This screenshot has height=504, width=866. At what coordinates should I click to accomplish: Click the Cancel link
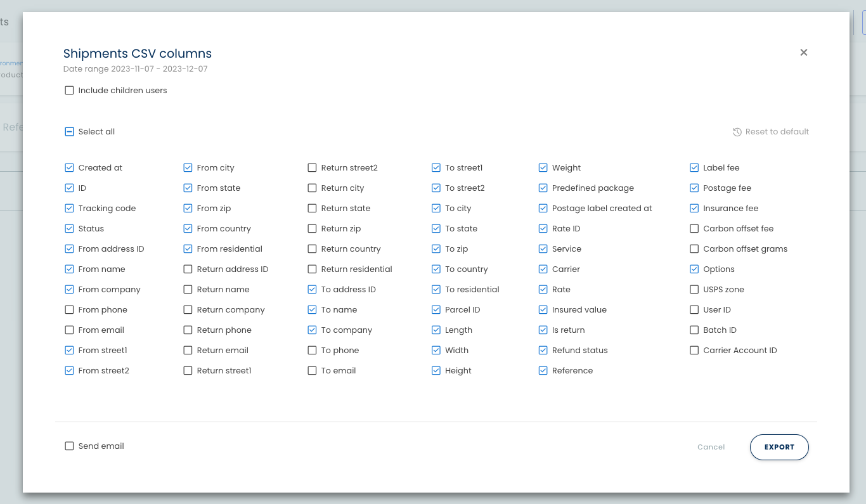(711, 447)
